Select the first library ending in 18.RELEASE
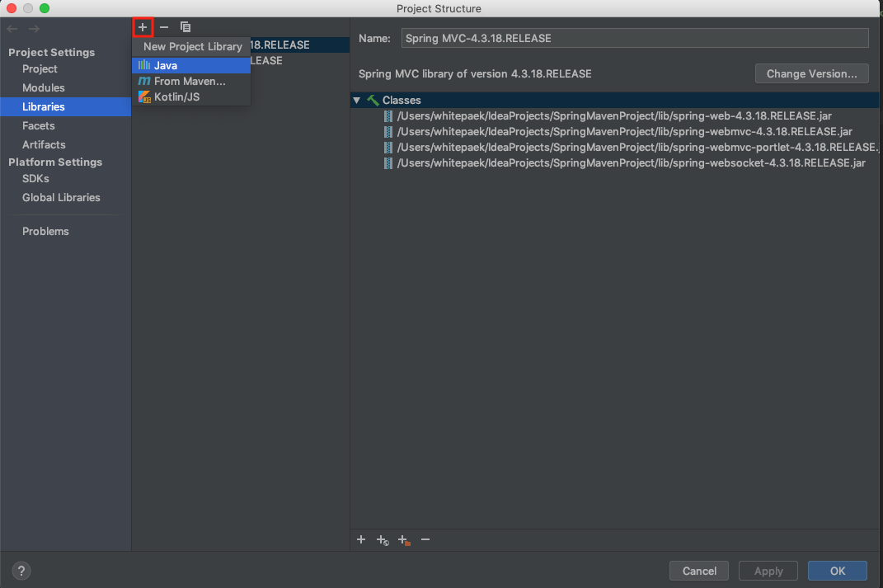 point(299,45)
